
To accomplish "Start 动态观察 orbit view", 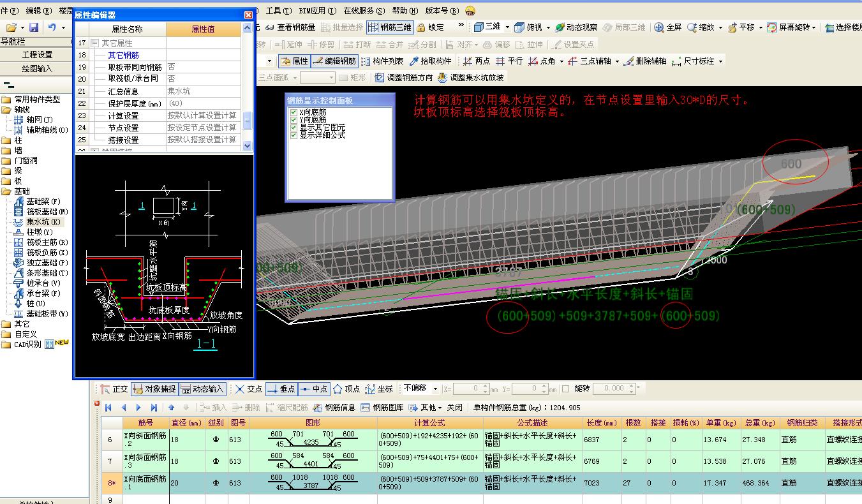I will (x=576, y=27).
